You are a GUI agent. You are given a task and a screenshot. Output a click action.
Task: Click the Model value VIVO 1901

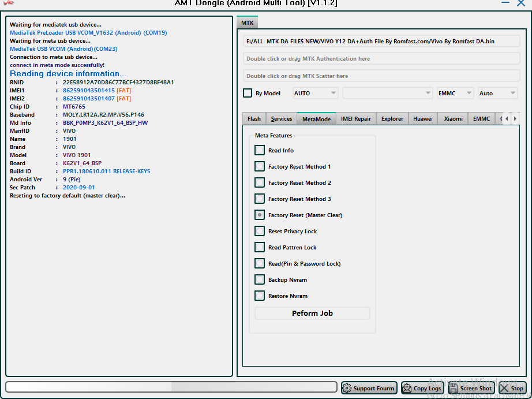click(x=77, y=155)
